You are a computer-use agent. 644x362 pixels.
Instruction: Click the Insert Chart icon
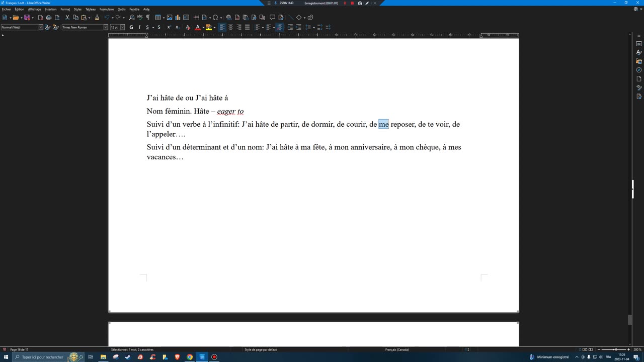click(178, 18)
